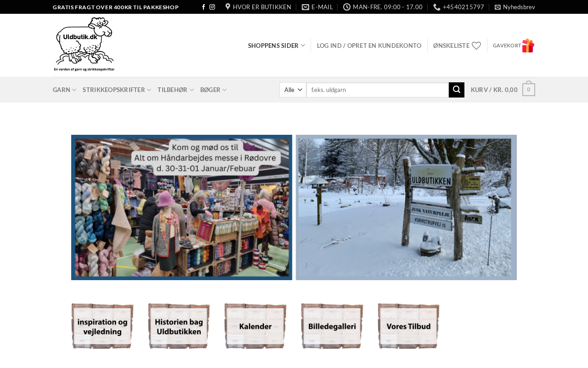Screen dimensions: 588x368
Task: Click the Nyhedsbrev envelope icon
Action: click(498, 7)
